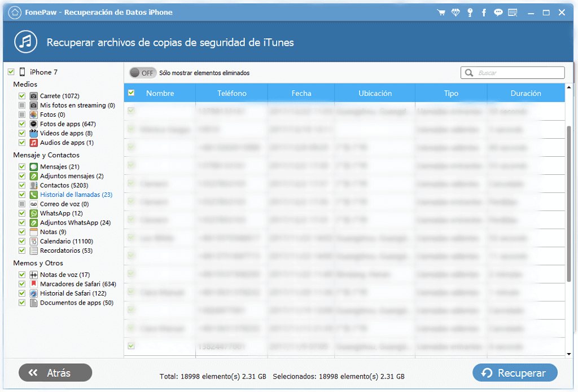Uncheck the Historial de Safari checkbox
578x392 pixels.
point(22,293)
